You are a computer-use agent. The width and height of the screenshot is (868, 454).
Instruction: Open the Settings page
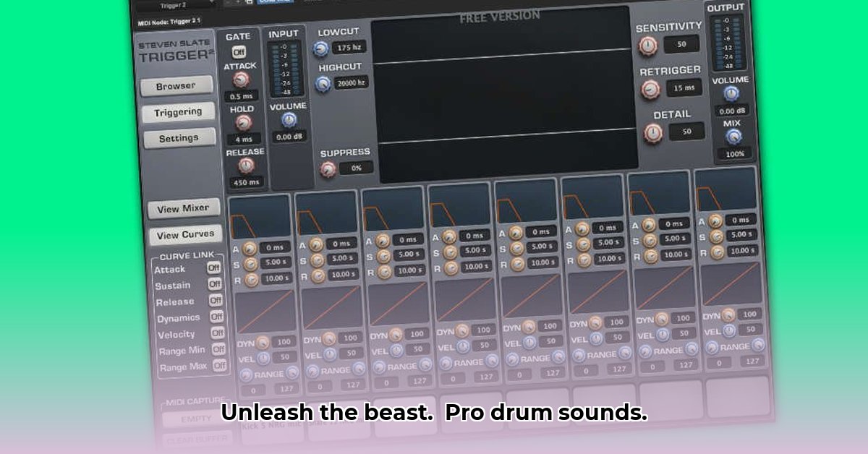point(179,138)
